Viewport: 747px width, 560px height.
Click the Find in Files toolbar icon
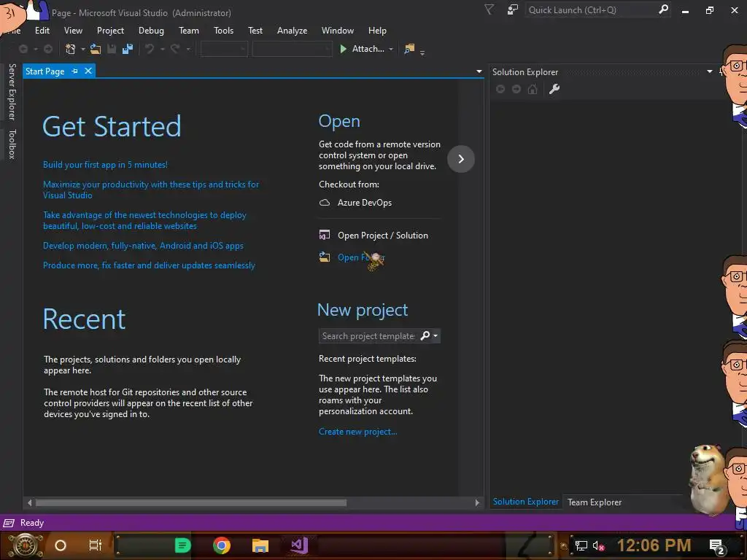pos(409,49)
